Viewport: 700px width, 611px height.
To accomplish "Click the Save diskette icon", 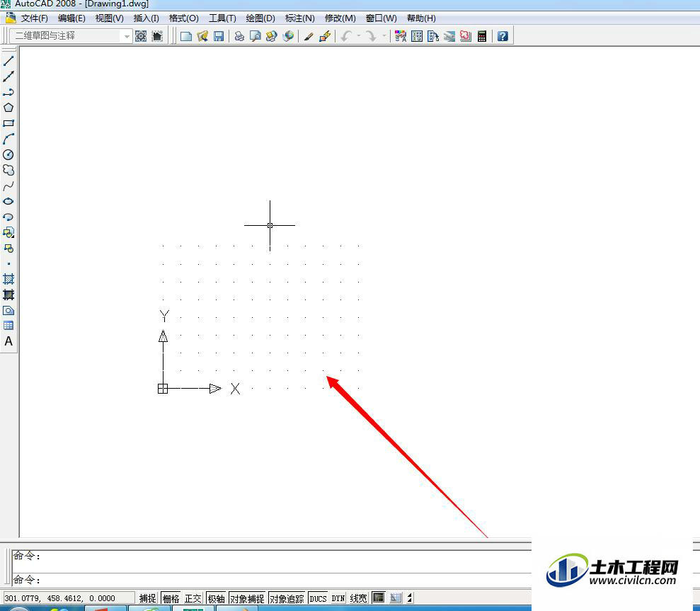I will 218,36.
